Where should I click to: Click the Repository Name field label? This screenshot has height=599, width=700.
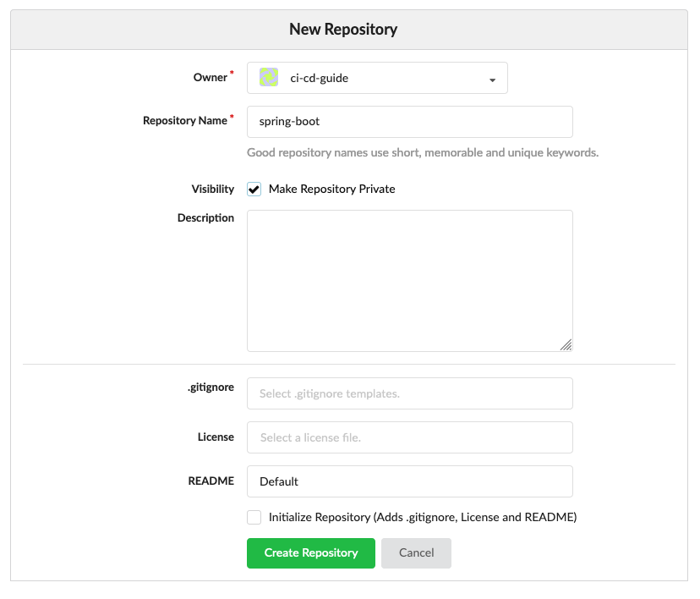coord(184,121)
